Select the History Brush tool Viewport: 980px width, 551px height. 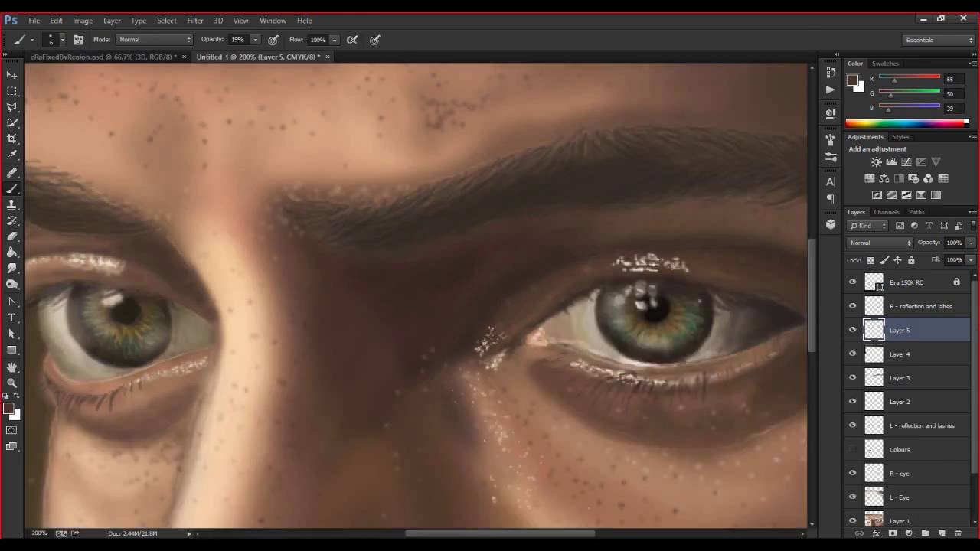click(11, 220)
